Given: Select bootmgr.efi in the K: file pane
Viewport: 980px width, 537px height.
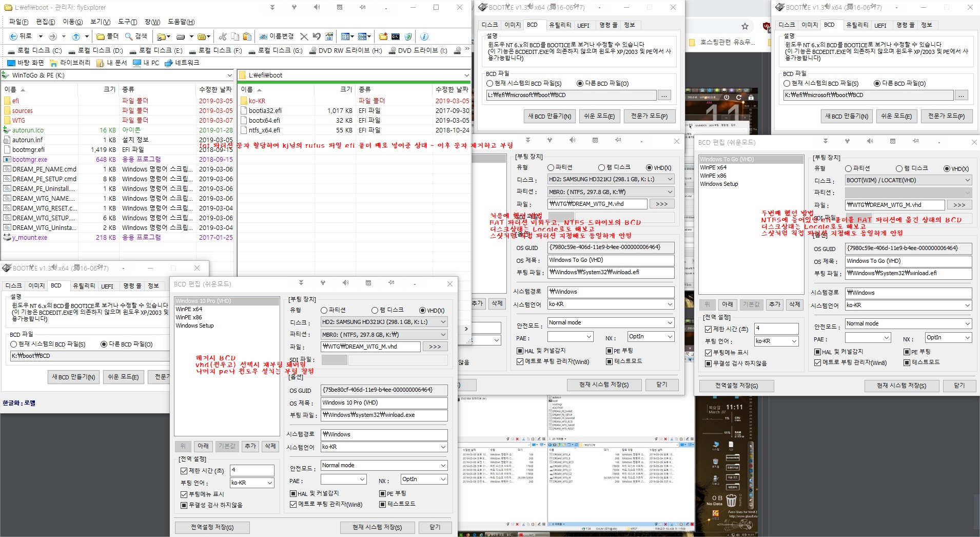Looking at the screenshot, I should pyautogui.click(x=28, y=149).
